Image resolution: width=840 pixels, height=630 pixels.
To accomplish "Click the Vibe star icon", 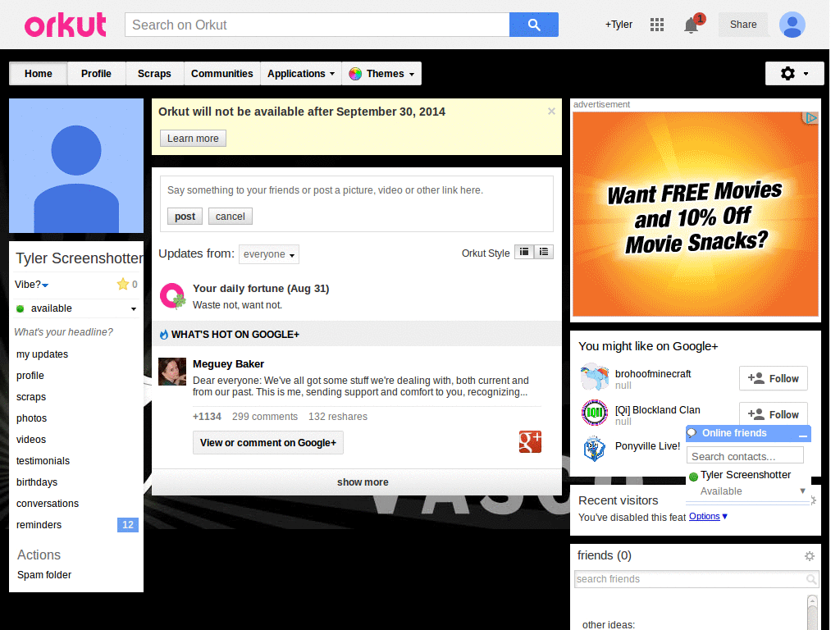I will point(123,284).
